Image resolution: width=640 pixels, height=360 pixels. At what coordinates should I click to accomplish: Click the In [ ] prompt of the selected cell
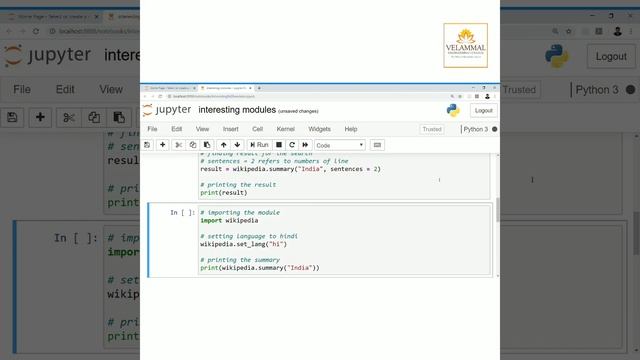coord(182,213)
